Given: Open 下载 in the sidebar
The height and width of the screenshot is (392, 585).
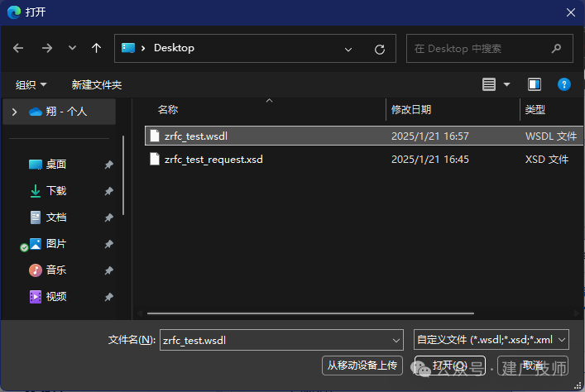Looking at the screenshot, I should tap(56, 191).
